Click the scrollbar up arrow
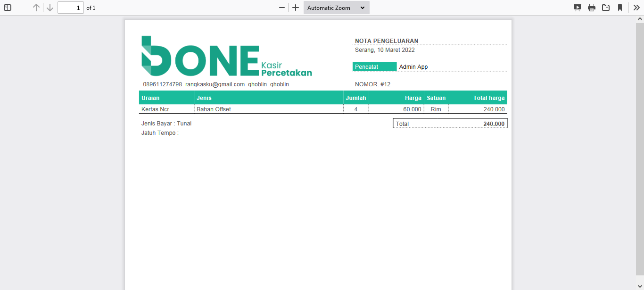The width and height of the screenshot is (644, 290). [640, 19]
